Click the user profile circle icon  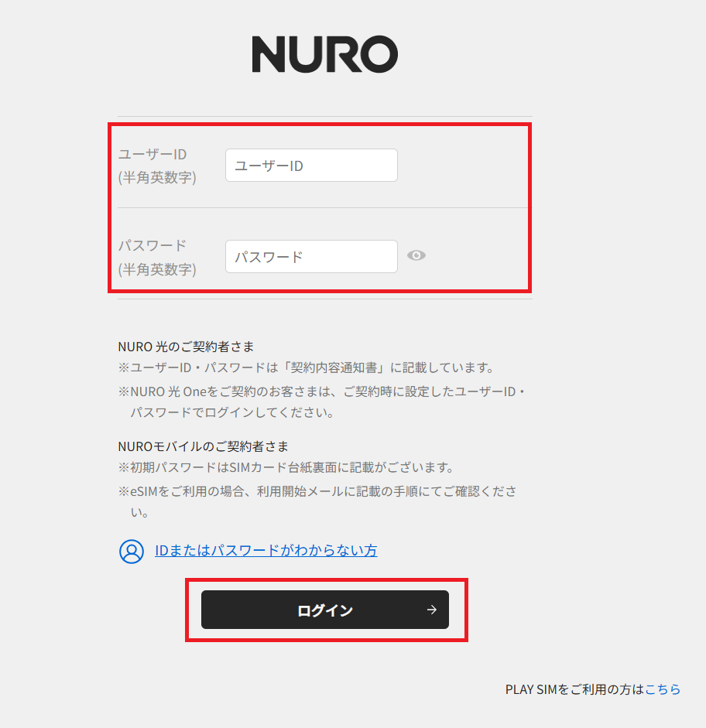[132, 551]
